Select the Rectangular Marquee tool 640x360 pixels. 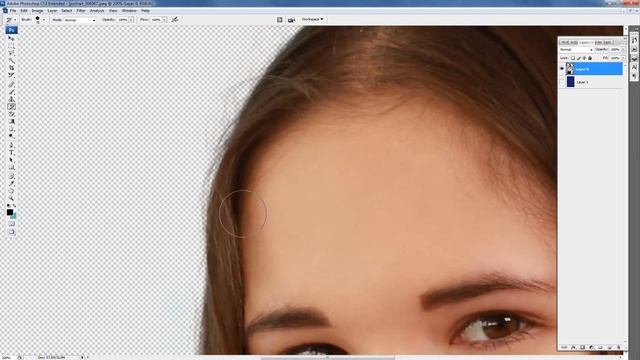pos(11,46)
